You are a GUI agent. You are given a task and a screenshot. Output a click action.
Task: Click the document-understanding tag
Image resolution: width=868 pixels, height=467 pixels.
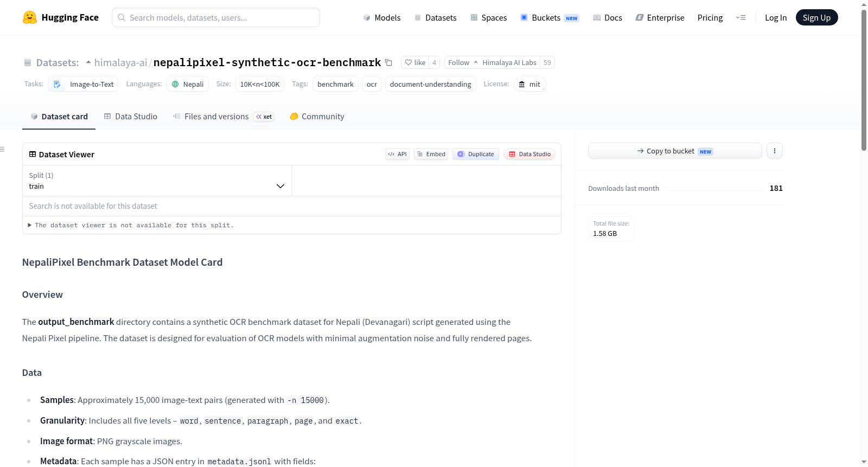(x=431, y=84)
